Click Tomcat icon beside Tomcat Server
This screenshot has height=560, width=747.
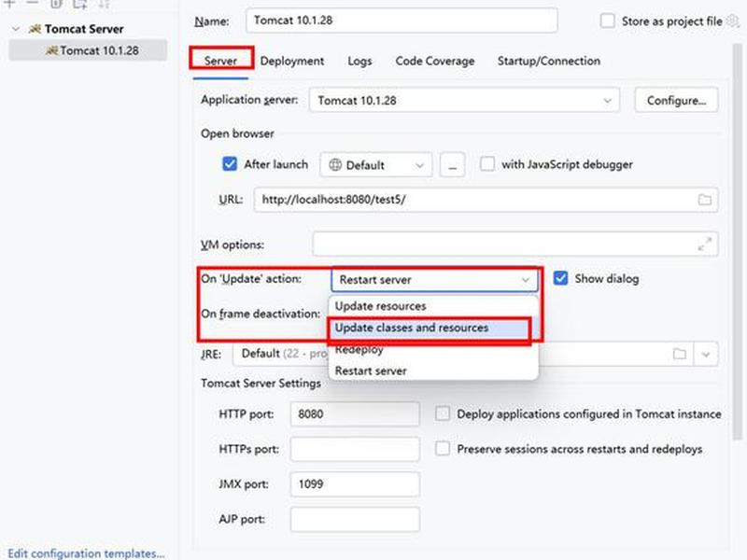click(x=35, y=29)
